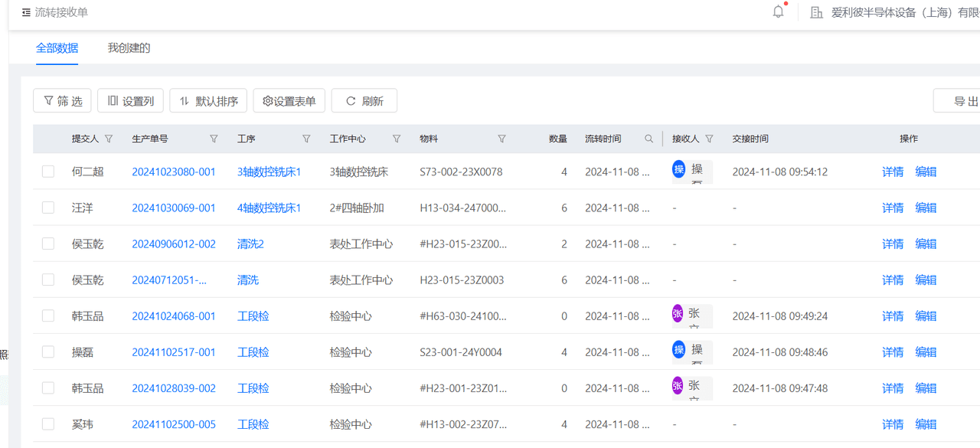Click the blue 操 avatar in 20241102517-001 row
The height and width of the screenshot is (448, 980).
(x=678, y=349)
